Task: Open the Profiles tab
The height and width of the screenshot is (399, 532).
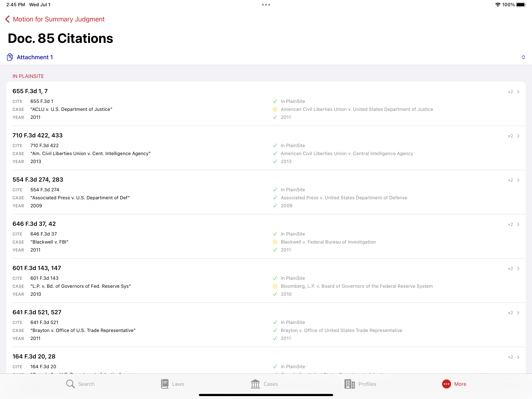Action: coord(360,384)
